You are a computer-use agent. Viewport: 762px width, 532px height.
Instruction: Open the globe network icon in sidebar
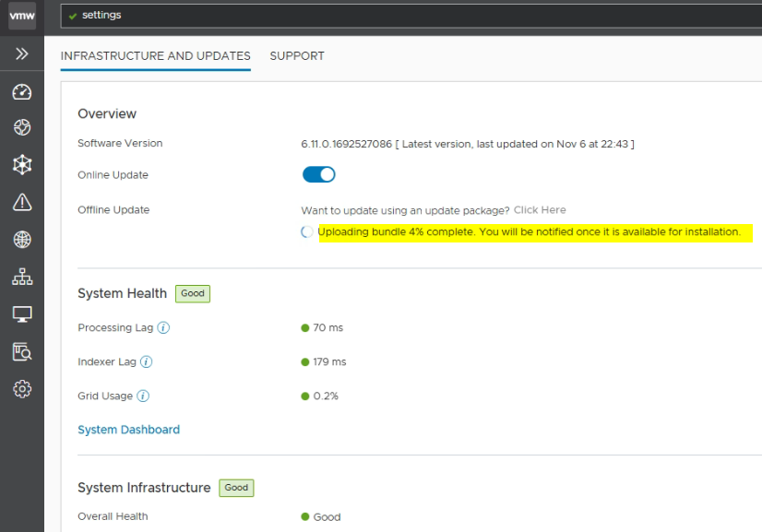click(x=22, y=240)
